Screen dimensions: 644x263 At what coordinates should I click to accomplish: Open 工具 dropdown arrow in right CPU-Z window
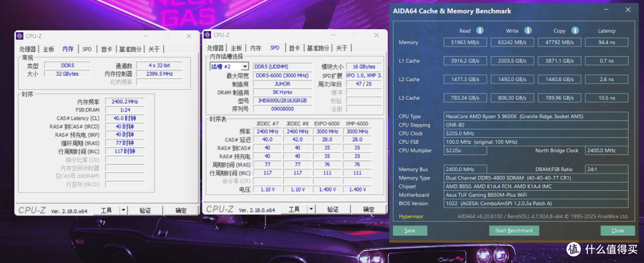(311, 209)
